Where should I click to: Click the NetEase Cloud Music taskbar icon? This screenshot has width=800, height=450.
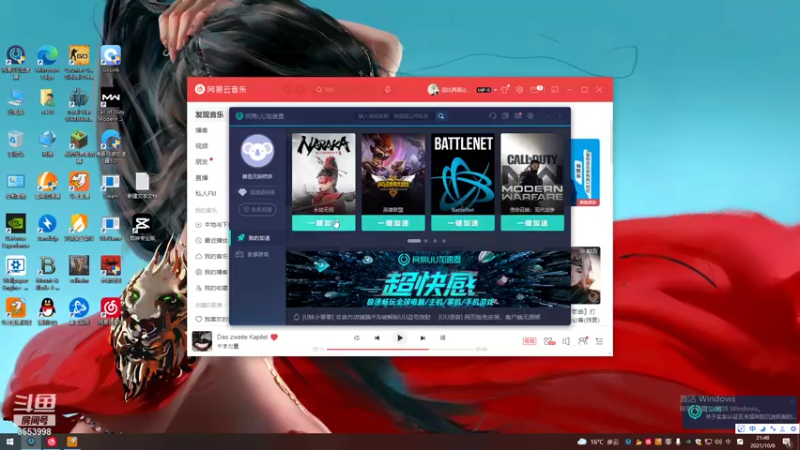(52, 442)
